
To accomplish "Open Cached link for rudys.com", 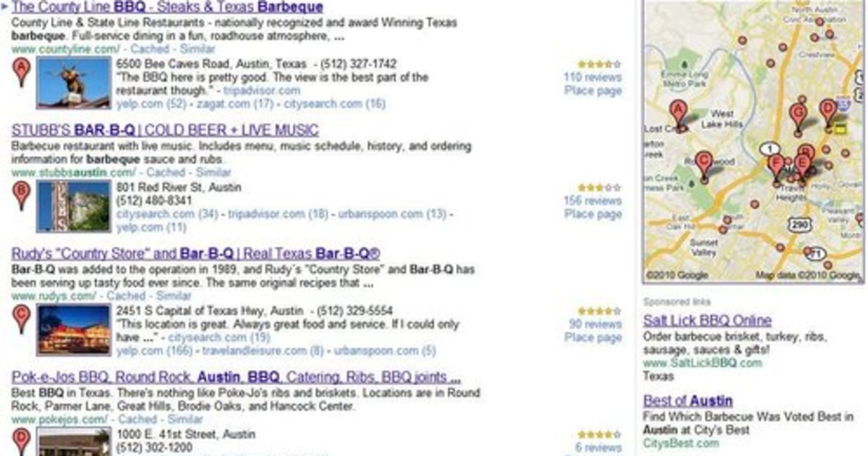I will [x=126, y=296].
